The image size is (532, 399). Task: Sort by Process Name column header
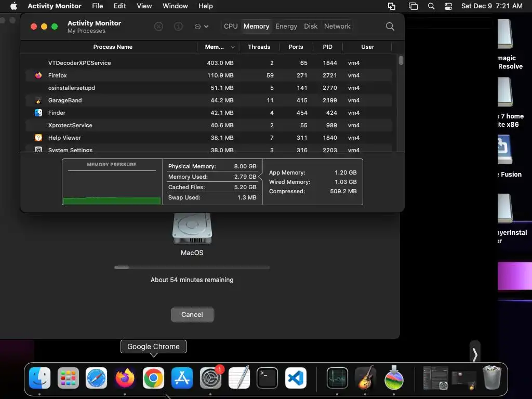[x=113, y=47]
